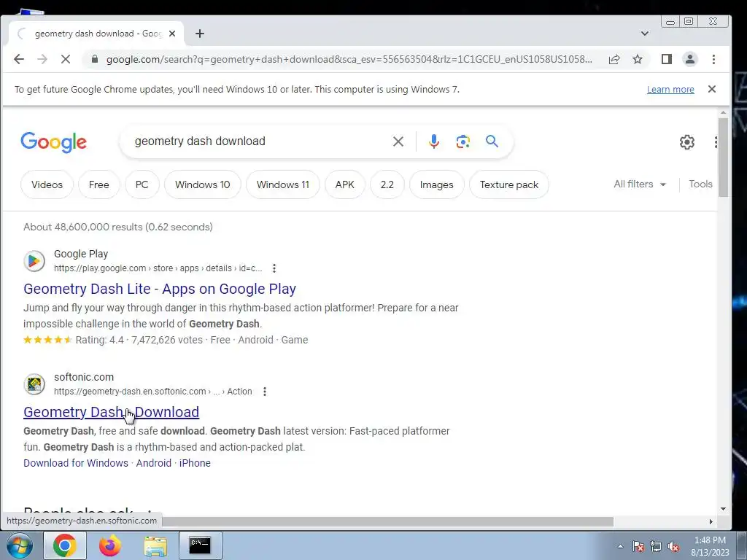The image size is (747, 560).
Task: Open the clock showing 1:48 PM
Action: (x=710, y=546)
